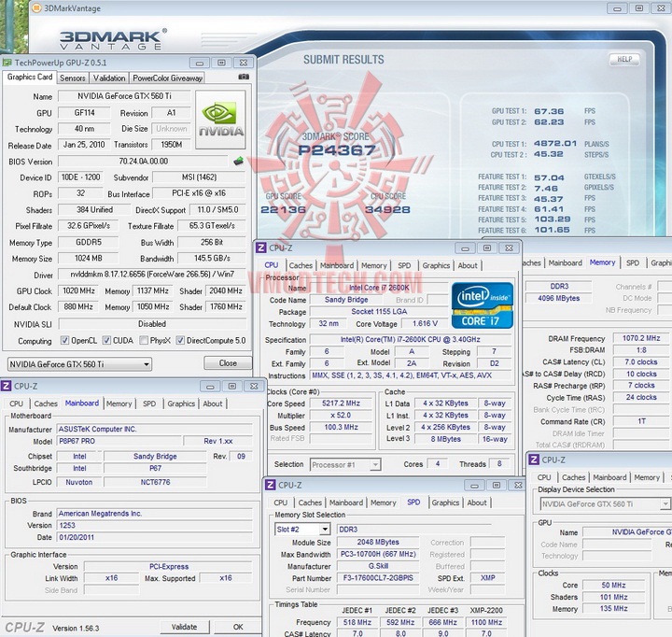Screen dimensions: 672x637
Task: Open the Display Device Selection dropdown
Action: (x=605, y=504)
